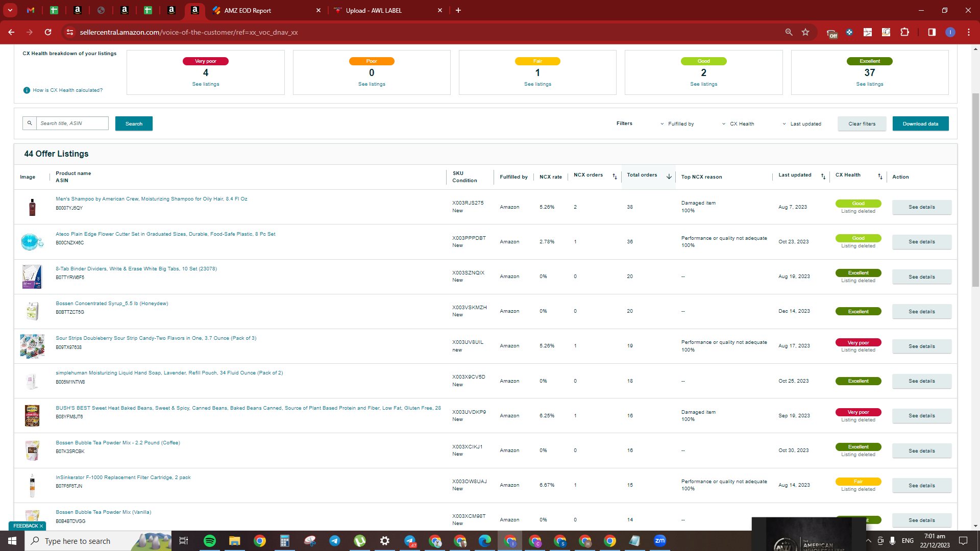Click the info icon beside CX Health calculated

[x=27, y=90]
